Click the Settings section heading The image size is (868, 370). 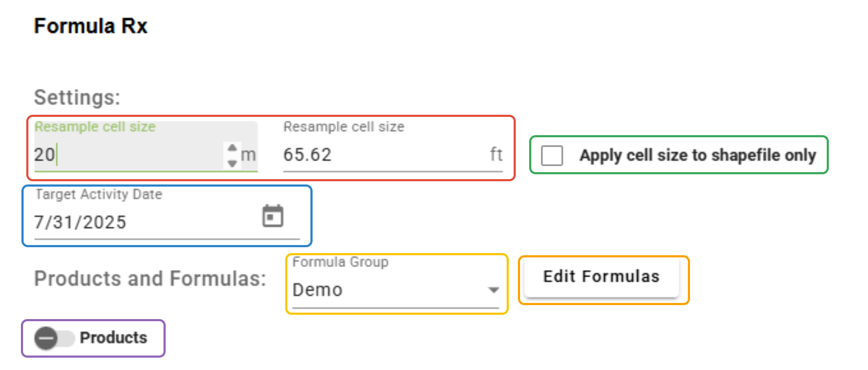click(77, 98)
